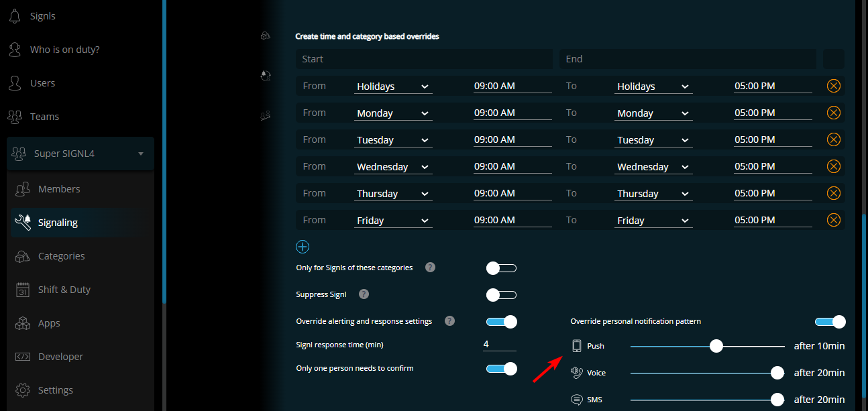Edit the Holidays 09:00 AM start time
The width and height of the screenshot is (868, 411).
click(x=512, y=86)
